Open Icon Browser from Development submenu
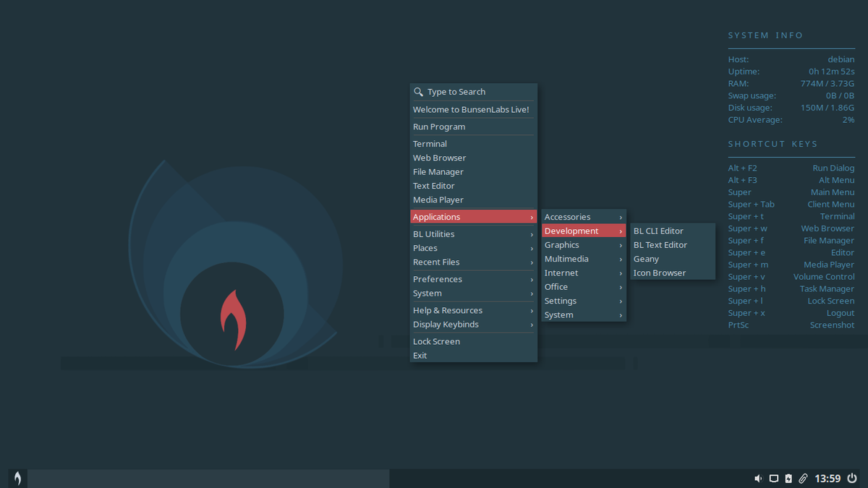The height and width of the screenshot is (488, 868). pos(673,273)
